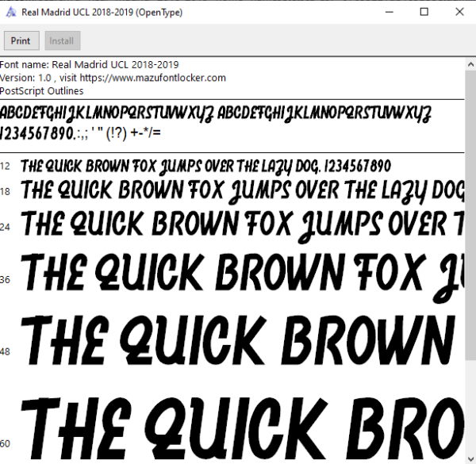
Task: Click the size 48 label number
Action: coord(5,351)
